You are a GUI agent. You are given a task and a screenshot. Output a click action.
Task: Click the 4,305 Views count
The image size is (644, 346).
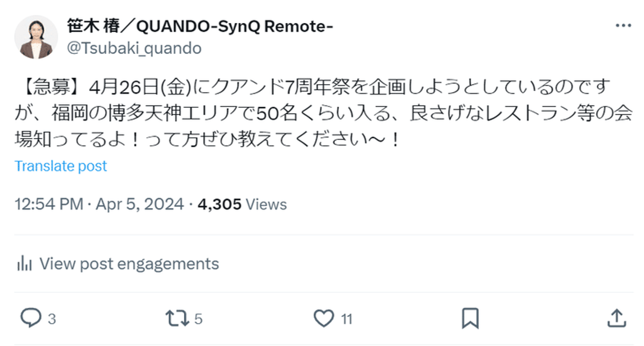tap(242, 204)
